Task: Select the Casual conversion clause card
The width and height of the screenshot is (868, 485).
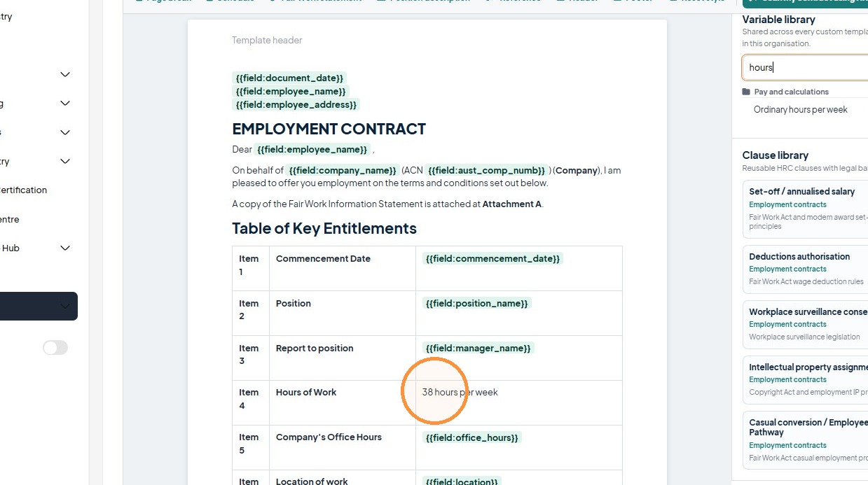Action: point(806,440)
